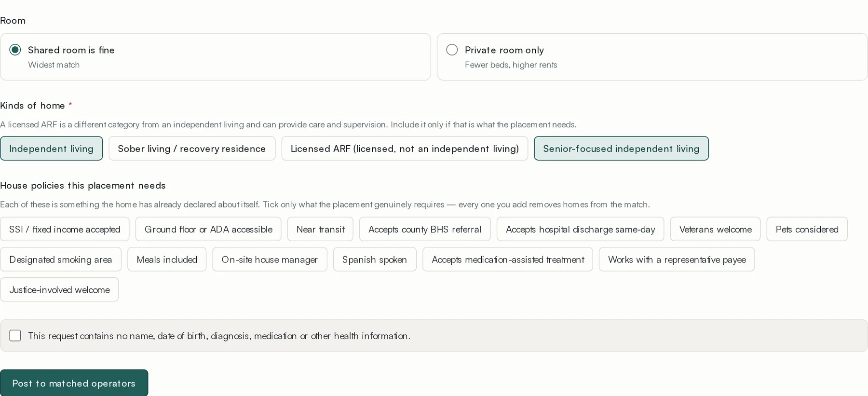Select the 'Meals included' chip
Image resolution: width=868 pixels, height=396 pixels.
tap(167, 259)
